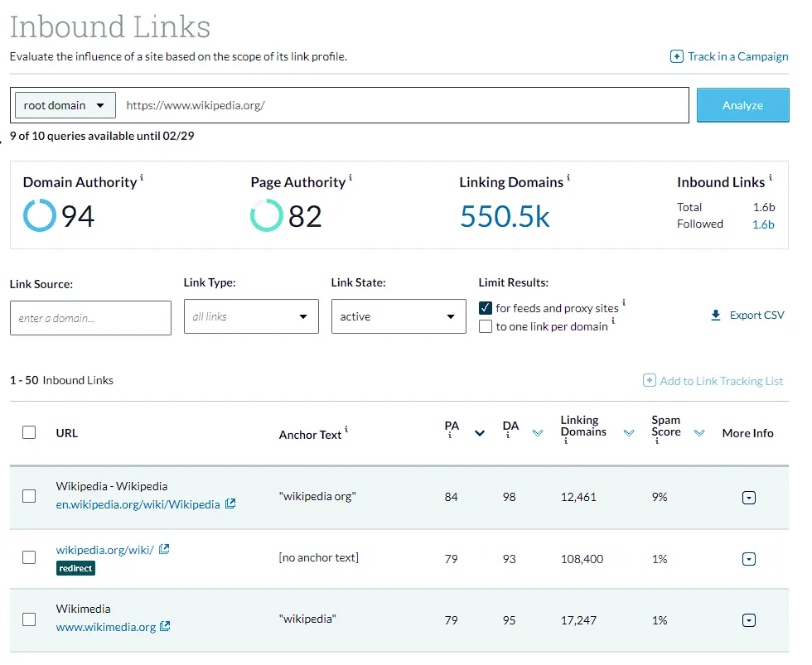The image size is (812, 665).
Task: Click the 550.5k linking domains value
Action: click(505, 216)
